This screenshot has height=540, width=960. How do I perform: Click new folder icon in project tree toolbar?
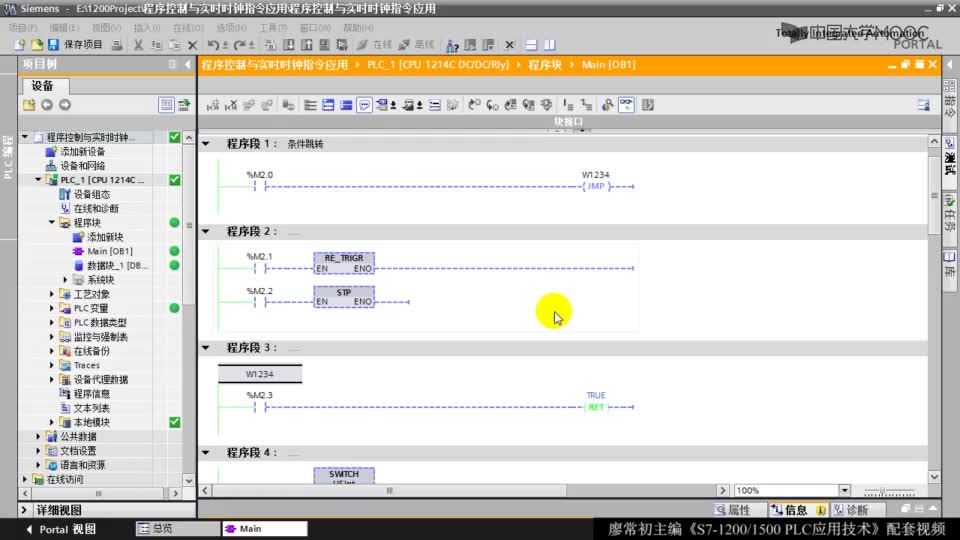[x=29, y=105]
